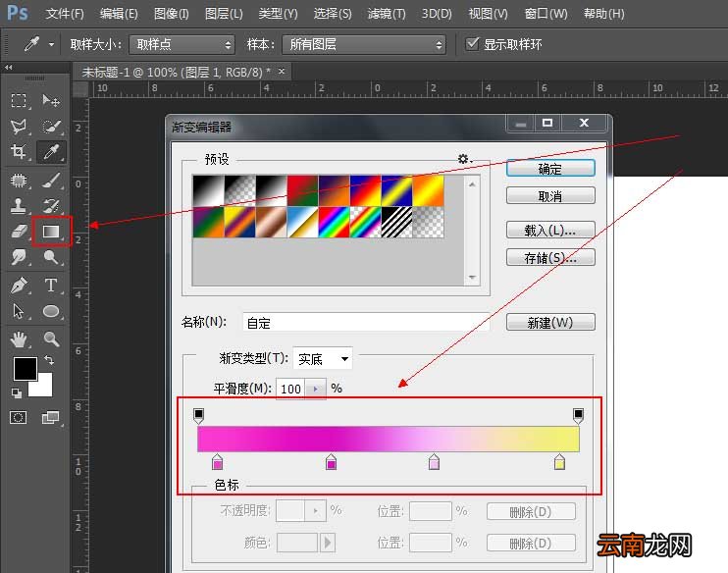Change screen mode icon
The height and width of the screenshot is (573, 728).
[51, 417]
